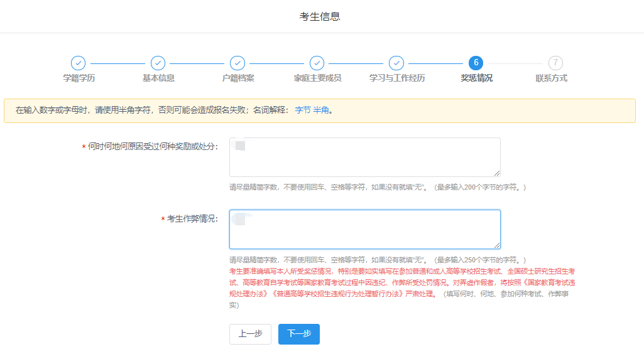
Task: Open the 半角 explanation link
Action: pyautogui.click(x=321, y=110)
